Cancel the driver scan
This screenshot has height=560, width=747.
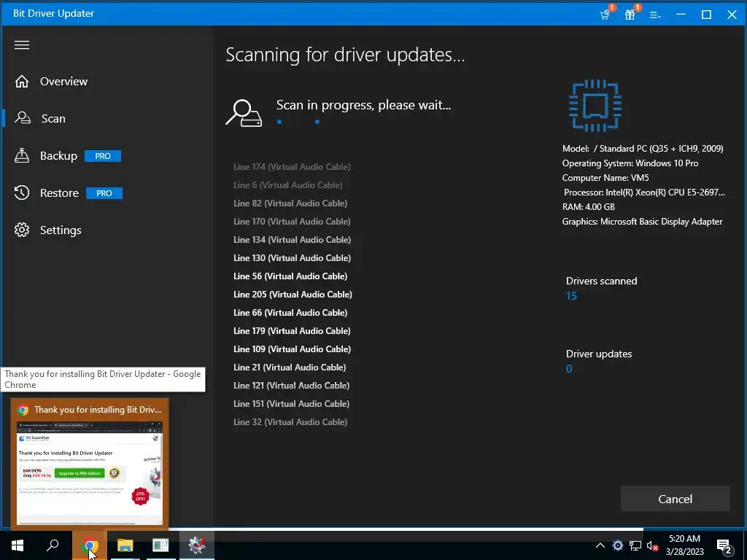(x=675, y=499)
